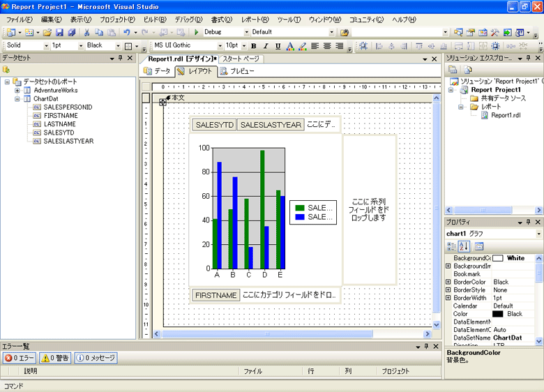544x392 pixels.
Task: Click the 0 警告 filter button
Action: pyautogui.click(x=55, y=358)
